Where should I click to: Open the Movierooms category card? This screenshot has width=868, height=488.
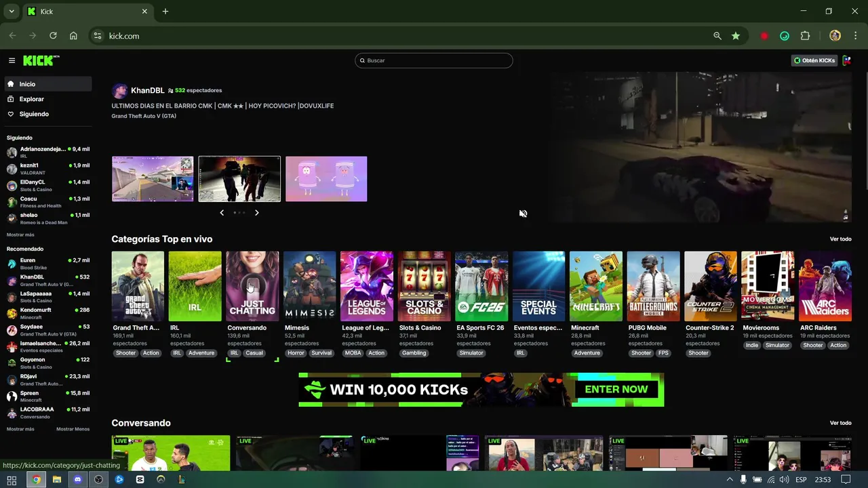pos(768,286)
